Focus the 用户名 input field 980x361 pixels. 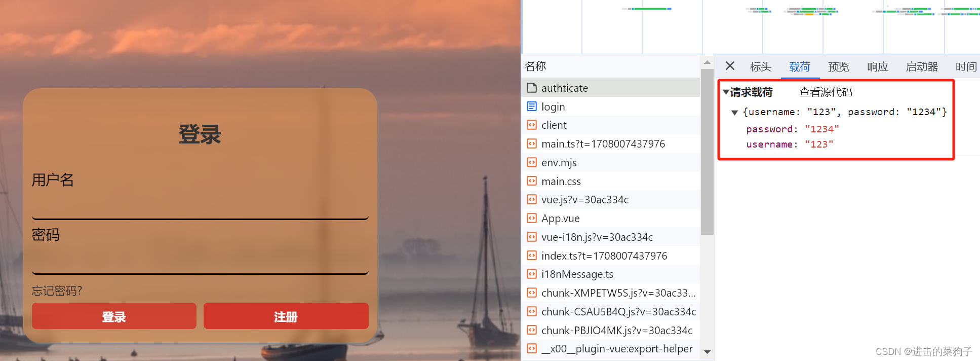[200, 205]
